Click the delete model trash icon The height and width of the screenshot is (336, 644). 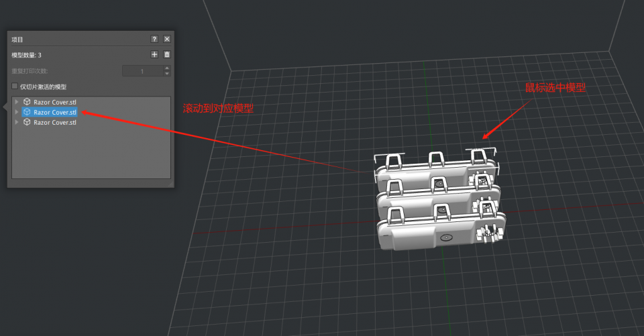click(x=167, y=54)
